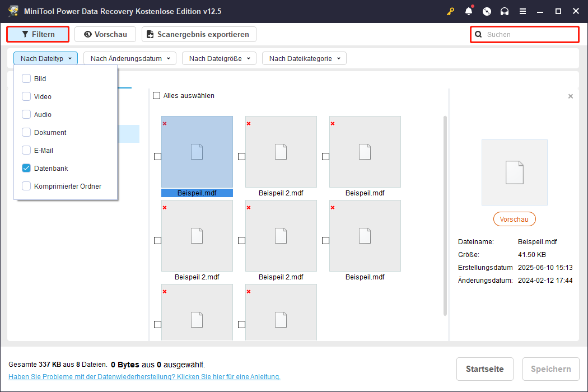Select the highlighted Beispiel.mdf thumbnail
The height and width of the screenshot is (392, 588).
pyautogui.click(x=197, y=152)
